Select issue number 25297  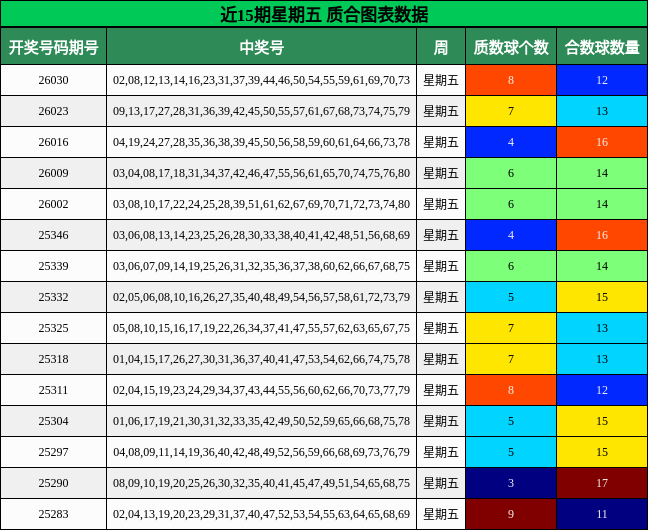pyautogui.click(x=53, y=452)
